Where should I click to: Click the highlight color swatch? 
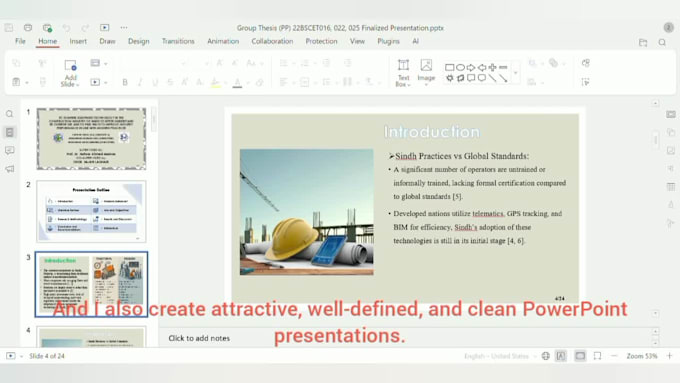coord(216,82)
